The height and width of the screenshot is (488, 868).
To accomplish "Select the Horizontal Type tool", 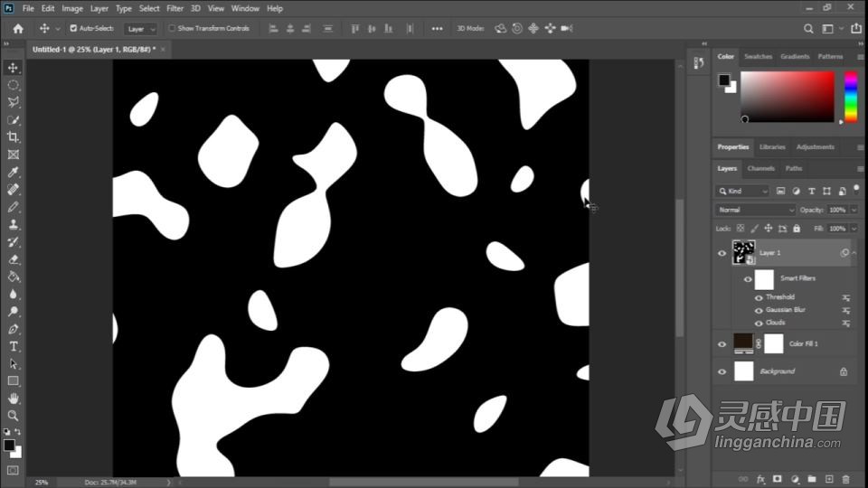I will (x=13, y=346).
